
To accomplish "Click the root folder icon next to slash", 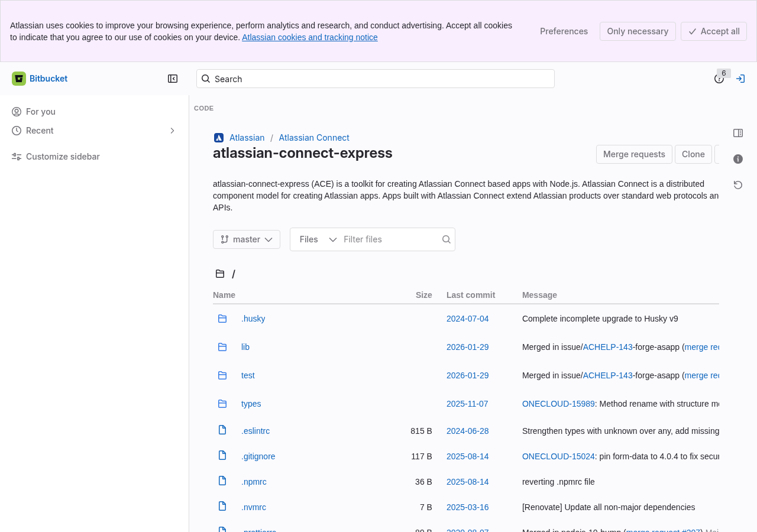I will [220, 274].
